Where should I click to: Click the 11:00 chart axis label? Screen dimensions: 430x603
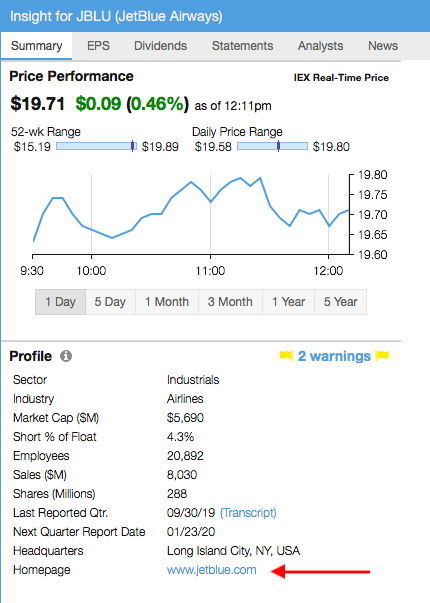pyautogui.click(x=210, y=271)
